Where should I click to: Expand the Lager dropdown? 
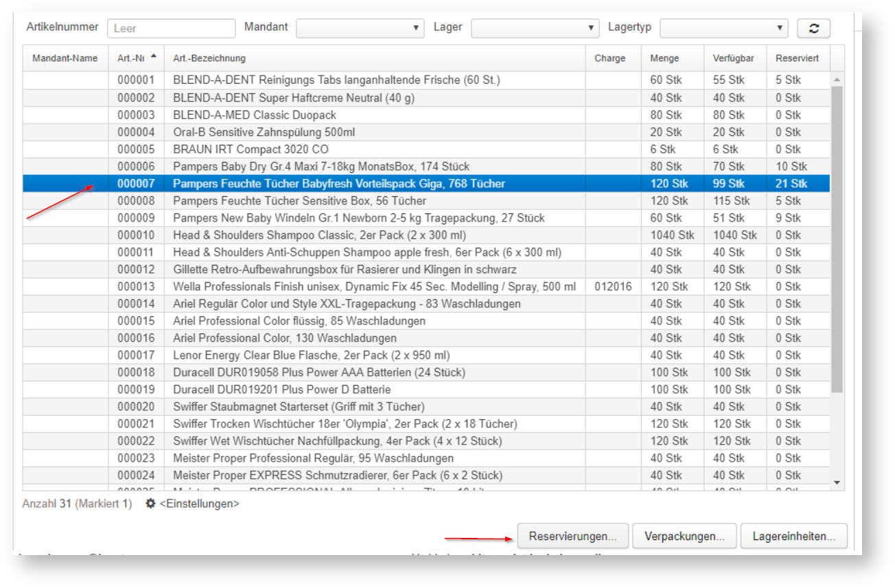coord(535,28)
